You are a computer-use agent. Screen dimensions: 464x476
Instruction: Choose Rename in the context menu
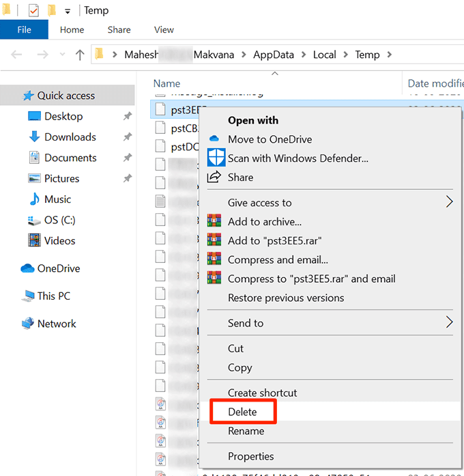click(246, 431)
